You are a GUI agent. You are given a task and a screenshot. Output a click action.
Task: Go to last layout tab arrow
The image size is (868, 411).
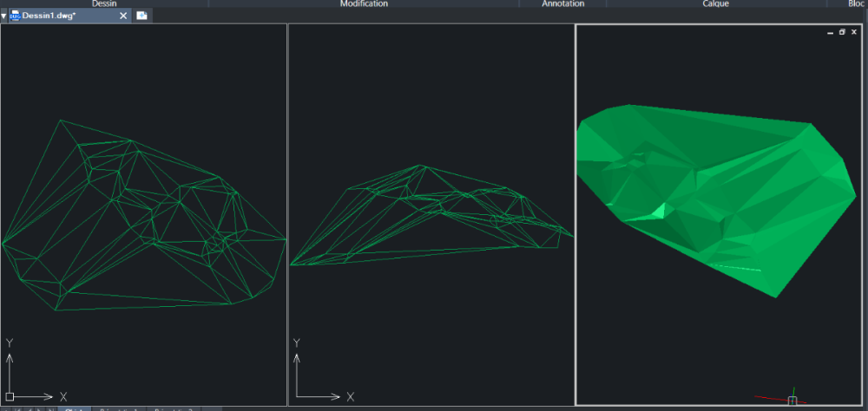pyautogui.click(x=51, y=409)
